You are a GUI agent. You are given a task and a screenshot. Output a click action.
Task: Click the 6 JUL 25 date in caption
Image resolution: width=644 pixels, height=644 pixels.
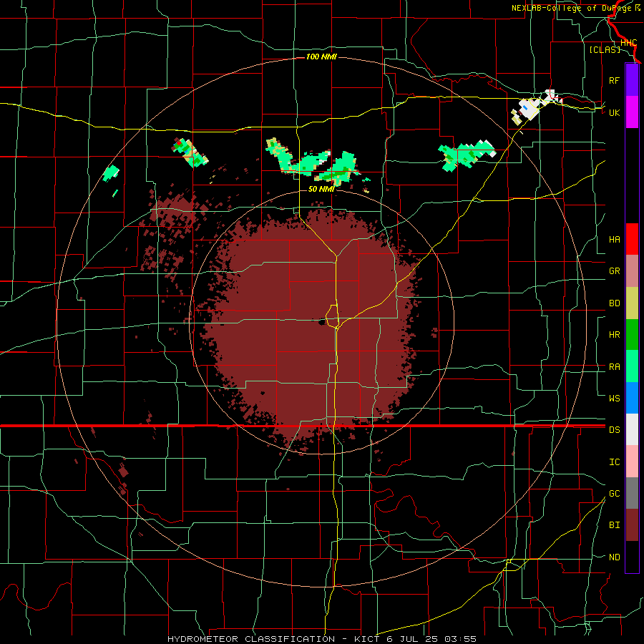click(x=412, y=639)
